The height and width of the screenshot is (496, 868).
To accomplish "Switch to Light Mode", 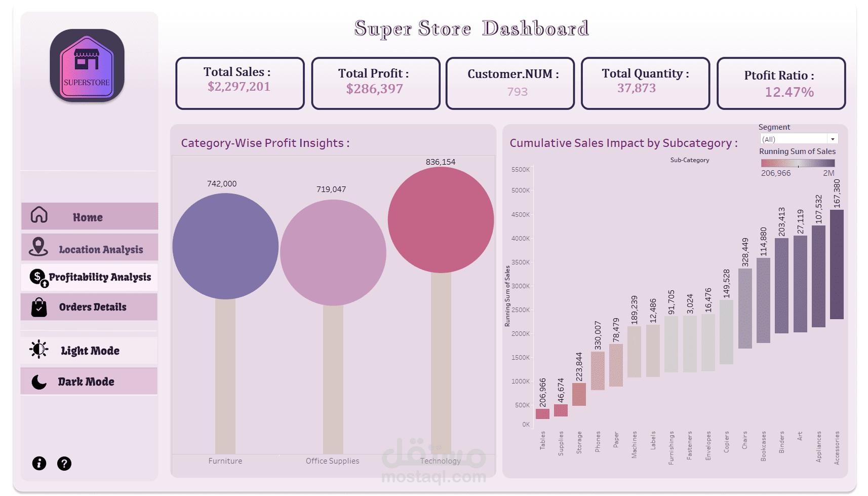I will point(90,351).
